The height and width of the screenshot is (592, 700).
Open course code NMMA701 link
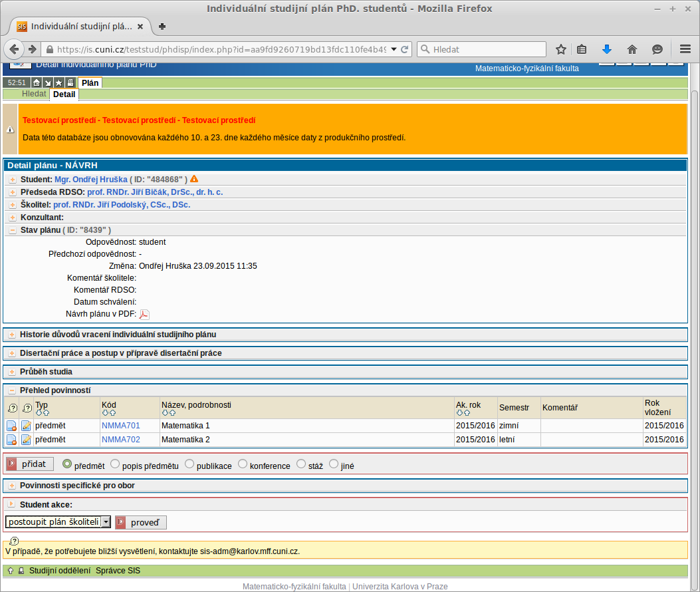click(120, 426)
